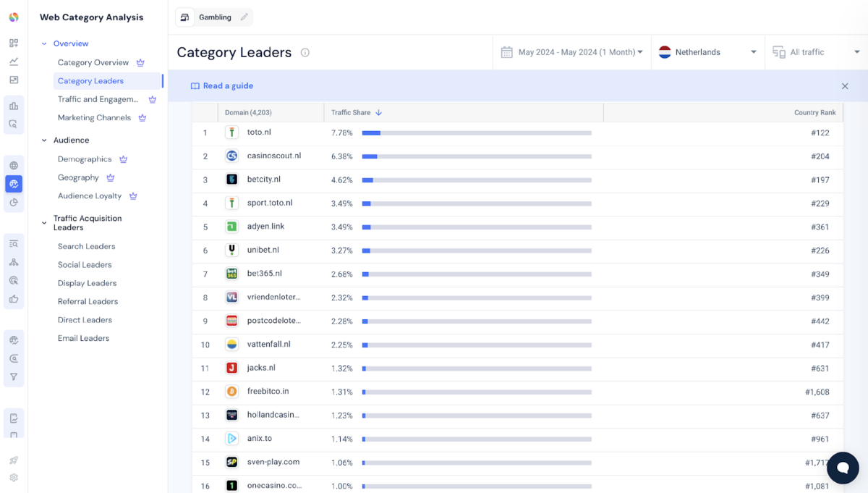Open Traffic and Engagement in sidebar
The width and height of the screenshot is (868, 493).
tap(98, 99)
